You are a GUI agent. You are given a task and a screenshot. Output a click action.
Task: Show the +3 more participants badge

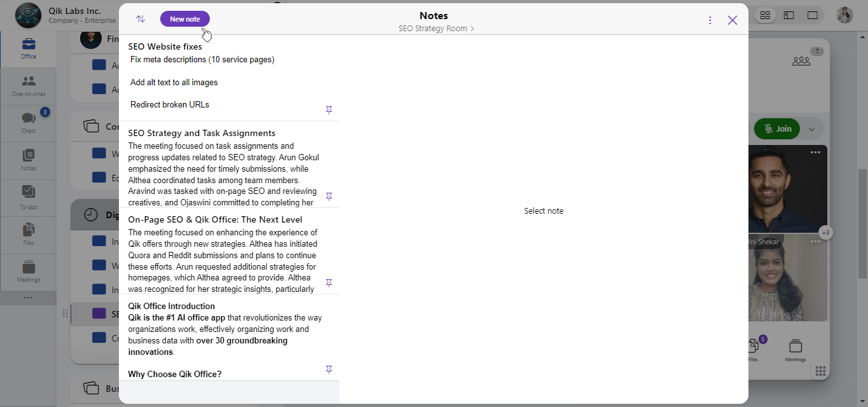[x=825, y=233]
